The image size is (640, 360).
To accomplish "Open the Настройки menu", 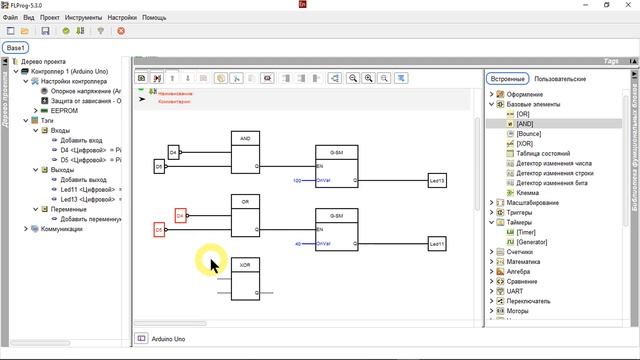I will coord(122,18).
